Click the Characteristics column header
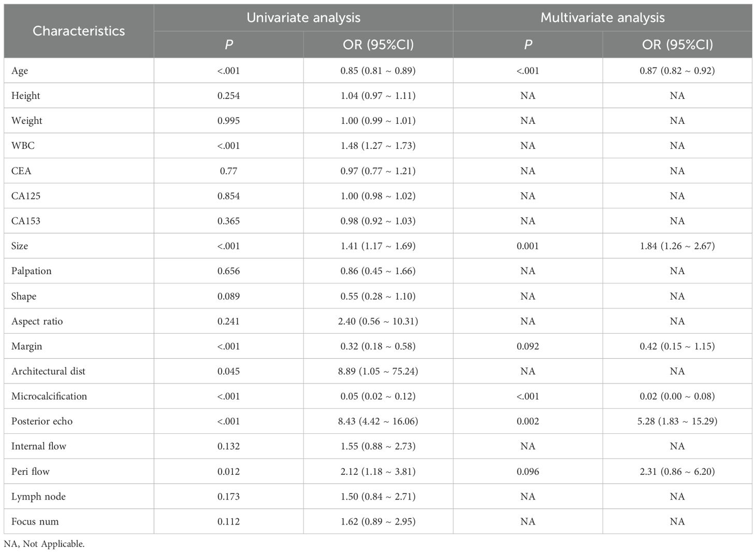Screen dimensions: 756x553 pyautogui.click(x=79, y=31)
